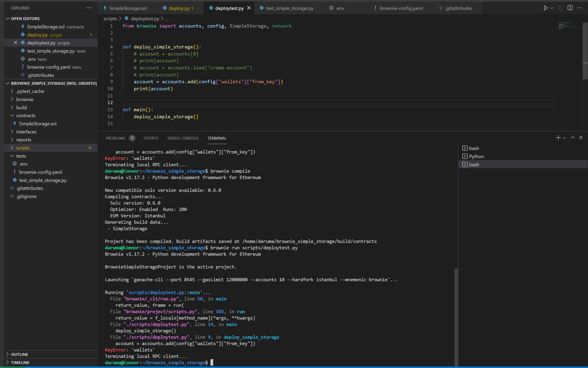Open the launch profile dropdown beside new terminal
Image resolution: width=588 pixels, height=368 pixels.
coord(564,138)
